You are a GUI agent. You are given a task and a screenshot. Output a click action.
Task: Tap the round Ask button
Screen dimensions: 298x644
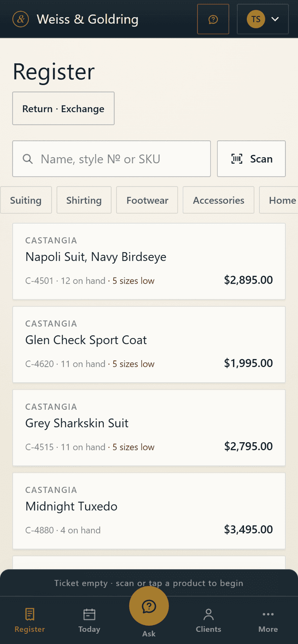pyautogui.click(x=149, y=606)
